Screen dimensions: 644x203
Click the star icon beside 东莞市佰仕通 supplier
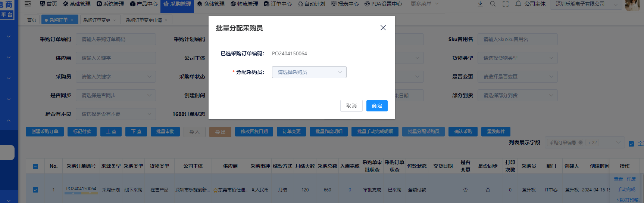pos(215,190)
